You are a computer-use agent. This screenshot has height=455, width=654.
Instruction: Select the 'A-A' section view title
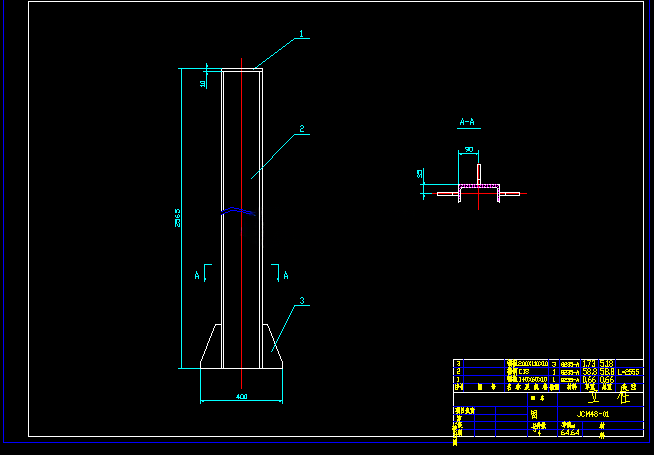tap(467, 122)
